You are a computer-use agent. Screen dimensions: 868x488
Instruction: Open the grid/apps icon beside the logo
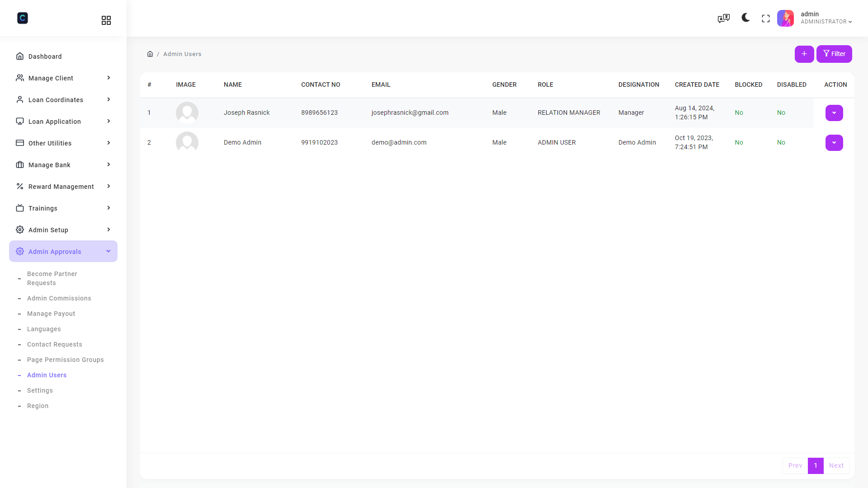pos(106,20)
